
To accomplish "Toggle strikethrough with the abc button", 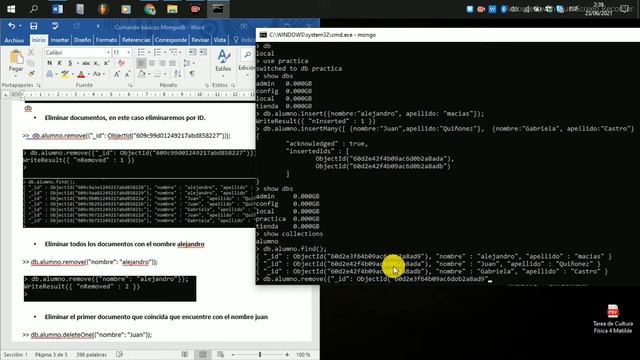I will [86, 63].
